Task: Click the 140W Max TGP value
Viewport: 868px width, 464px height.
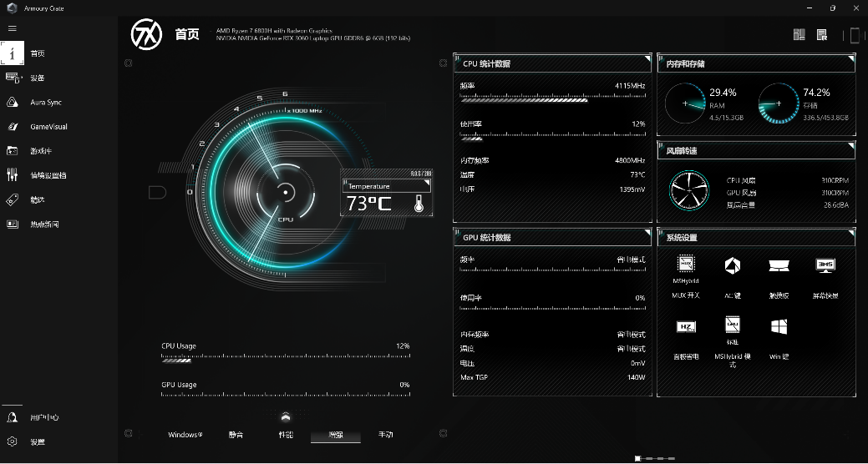Action: coord(636,377)
